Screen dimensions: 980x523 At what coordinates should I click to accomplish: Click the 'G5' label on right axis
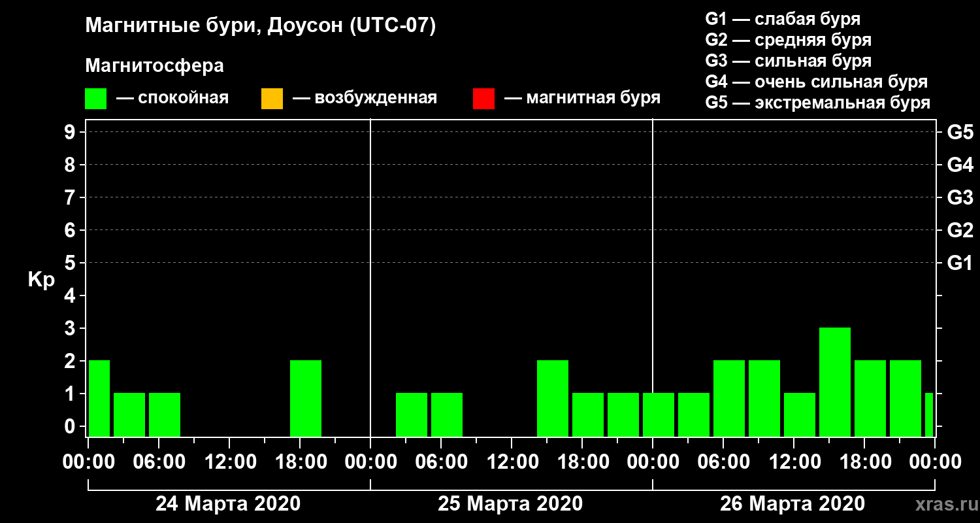(x=960, y=132)
